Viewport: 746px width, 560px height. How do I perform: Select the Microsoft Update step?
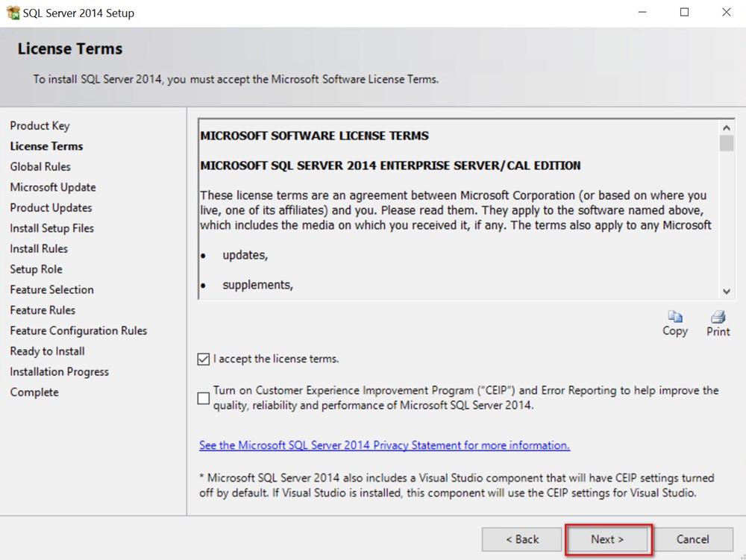click(x=53, y=187)
